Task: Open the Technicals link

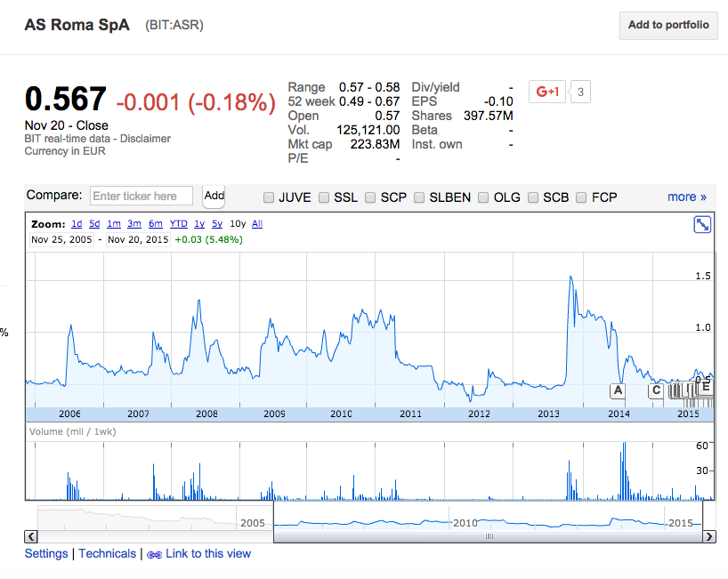Action: point(108,554)
